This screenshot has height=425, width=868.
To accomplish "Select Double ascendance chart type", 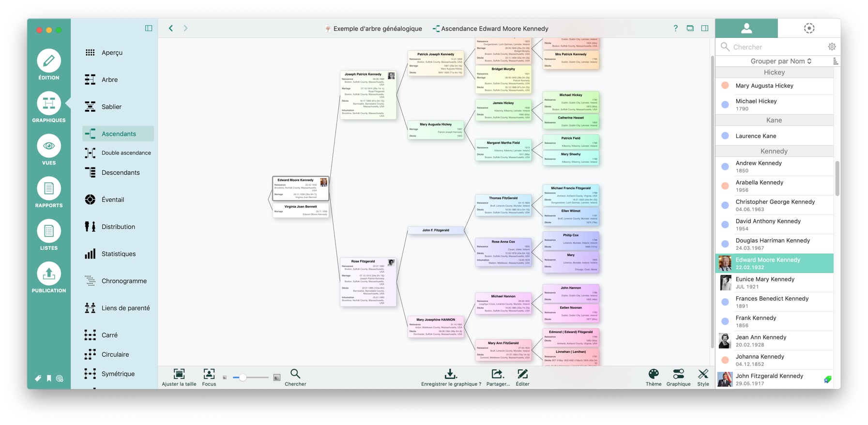I will (x=118, y=153).
